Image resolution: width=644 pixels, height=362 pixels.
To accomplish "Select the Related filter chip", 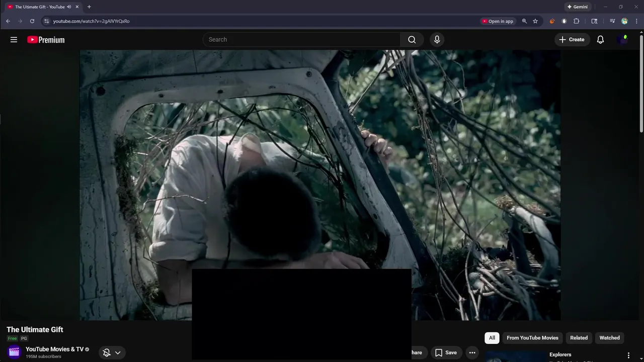I will tap(579, 338).
